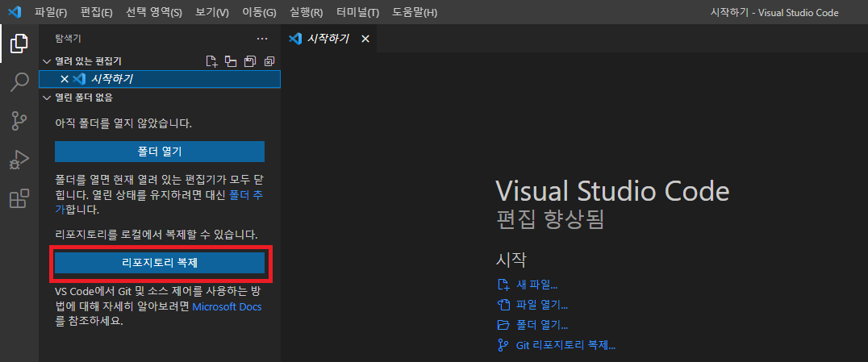Close the 시작하기 editor tab
This screenshot has width=868, height=362.
(x=365, y=39)
